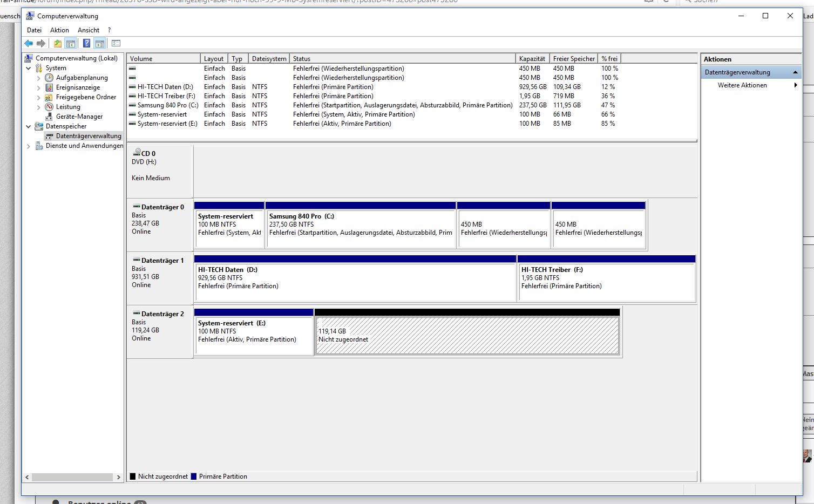Viewport: 814px width, 504px height.
Task: Open Geräte-Manager in the tree
Action: tap(79, 117)
